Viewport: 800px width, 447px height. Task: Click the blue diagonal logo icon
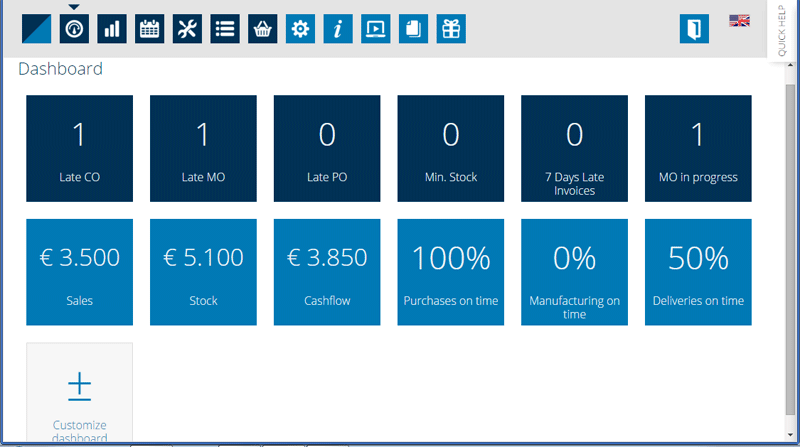(x=36, y=29)
